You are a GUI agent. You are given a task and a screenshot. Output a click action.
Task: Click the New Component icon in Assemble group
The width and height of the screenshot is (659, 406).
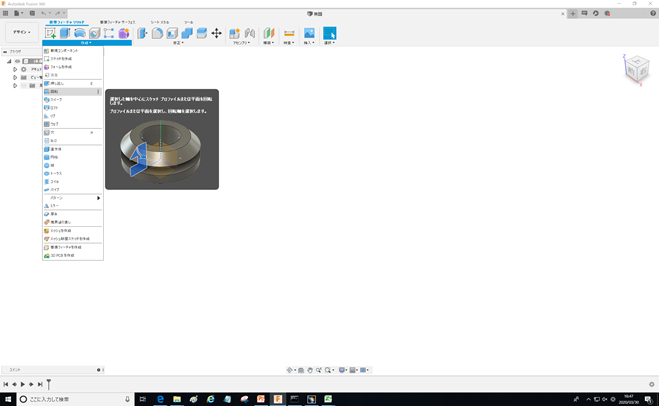(234, 33)
